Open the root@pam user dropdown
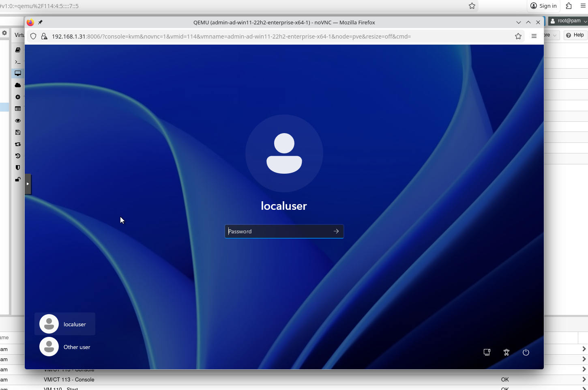The height and width of the screenshot is (390, 588). tap(568, 21)
